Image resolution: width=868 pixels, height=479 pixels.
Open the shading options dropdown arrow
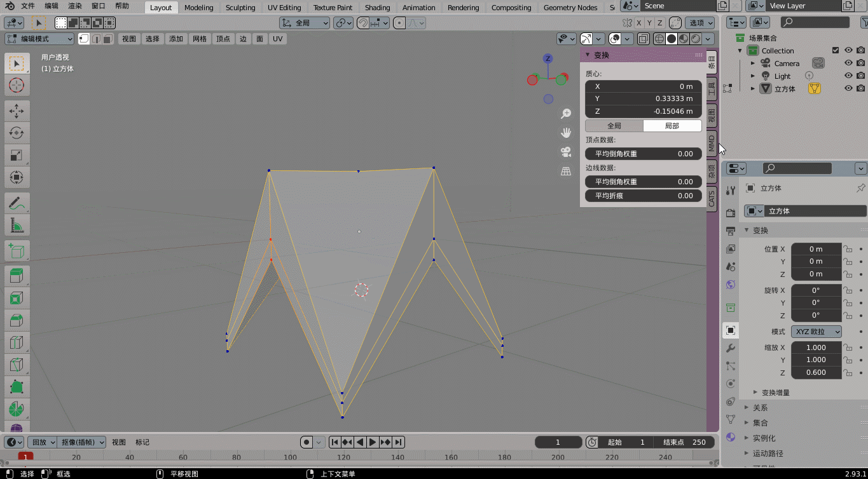click(x=709, y=39)
